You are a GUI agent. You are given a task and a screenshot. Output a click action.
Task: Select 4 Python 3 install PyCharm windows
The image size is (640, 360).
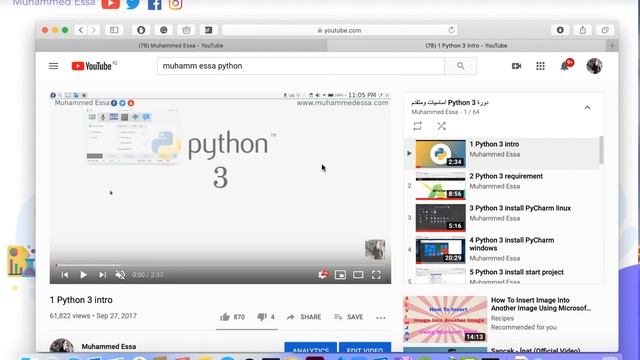(x=502, y=249)
